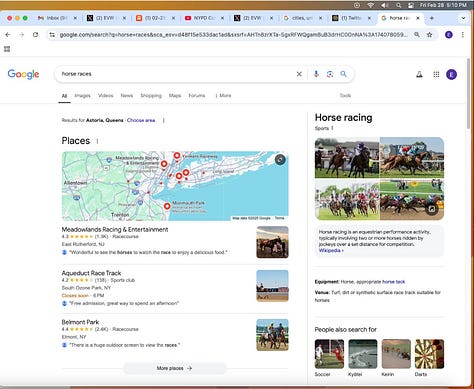Close the horse races tab
Image resolution: width=474 pixels, height=389 pixels.
(418, 18)
